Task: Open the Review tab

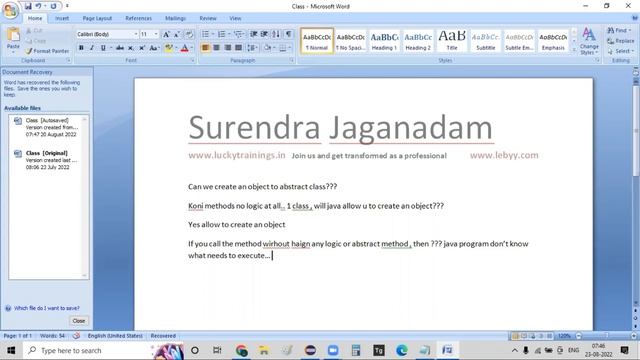Action: [208, 18]
